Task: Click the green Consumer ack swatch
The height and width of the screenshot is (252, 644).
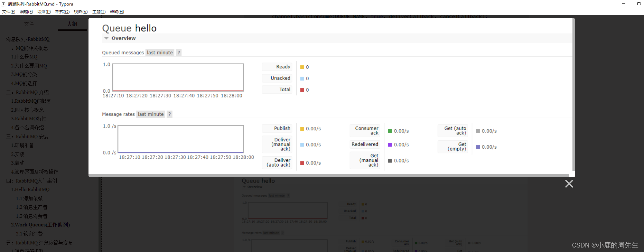Action: [390, 131]
